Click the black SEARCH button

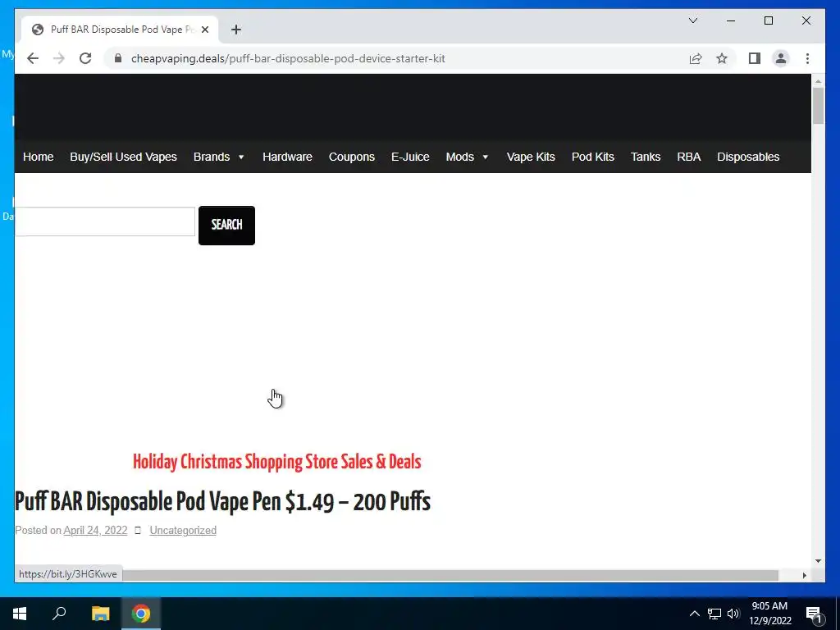point(226,226)
